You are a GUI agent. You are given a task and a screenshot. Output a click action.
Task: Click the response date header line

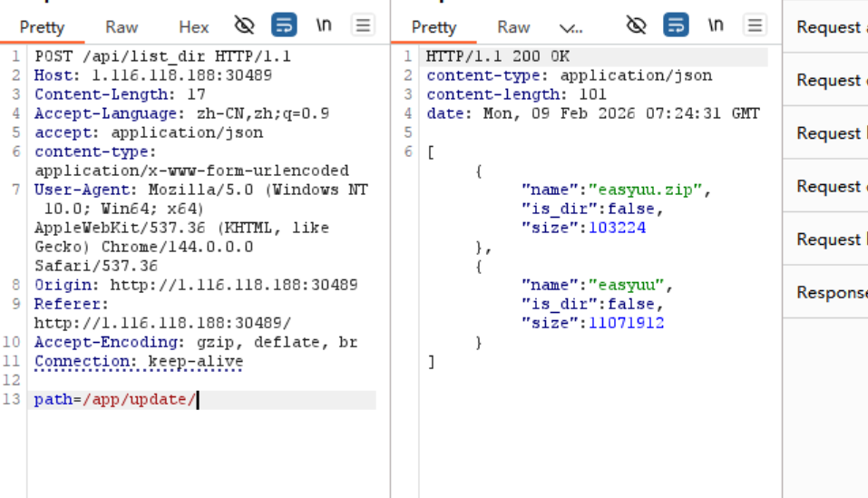point(593,113)
